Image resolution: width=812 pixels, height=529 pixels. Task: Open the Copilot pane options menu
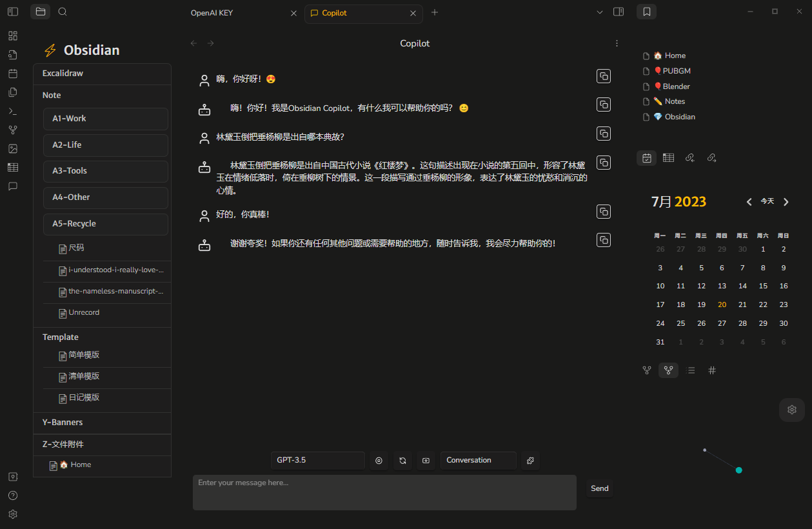click(x=617, y=43)
